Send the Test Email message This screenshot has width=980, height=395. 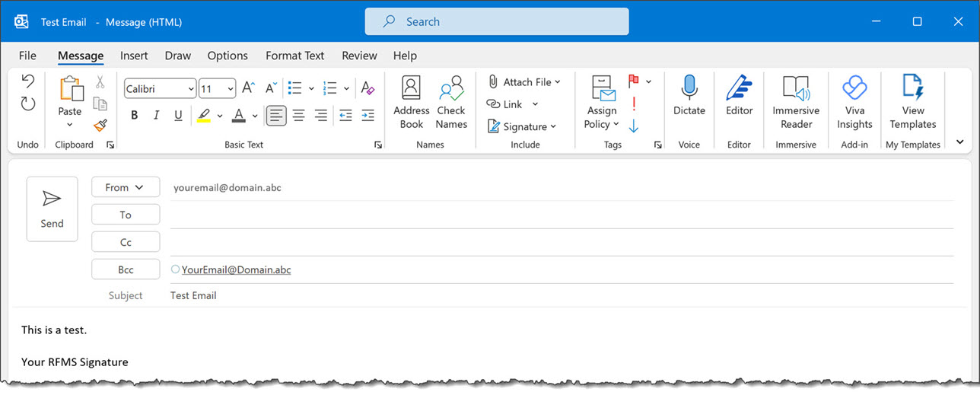[52, 209]
